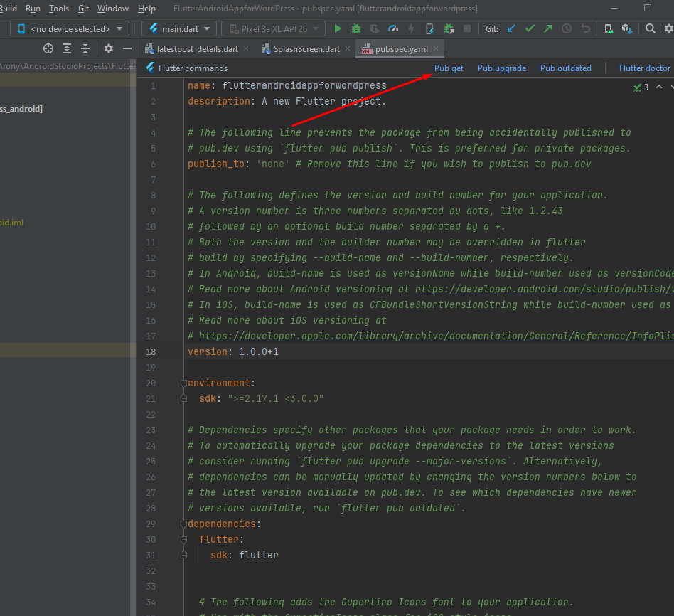Select the ss_android] module in project tree
674x616 pixels.
[21, 109]
